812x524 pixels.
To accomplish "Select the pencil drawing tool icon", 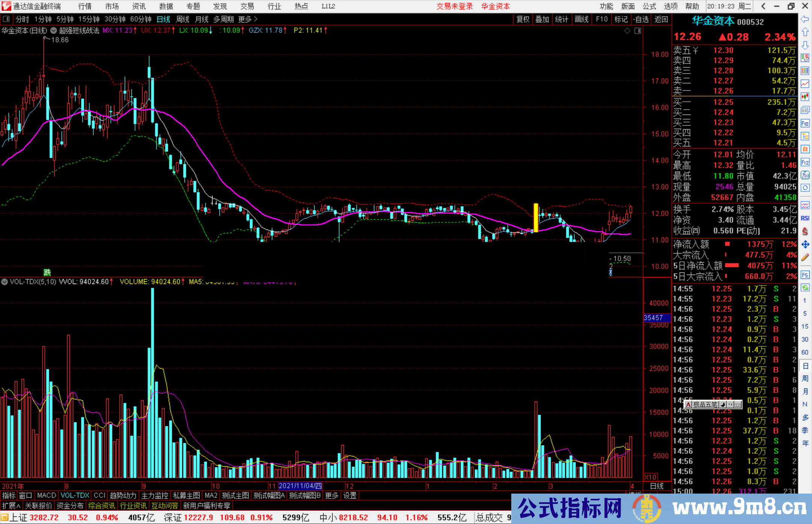I will coord(805,257).
